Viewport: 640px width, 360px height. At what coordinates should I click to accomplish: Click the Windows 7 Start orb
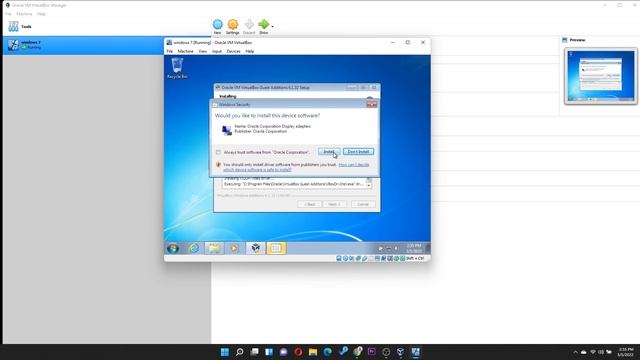coord(173,248)
